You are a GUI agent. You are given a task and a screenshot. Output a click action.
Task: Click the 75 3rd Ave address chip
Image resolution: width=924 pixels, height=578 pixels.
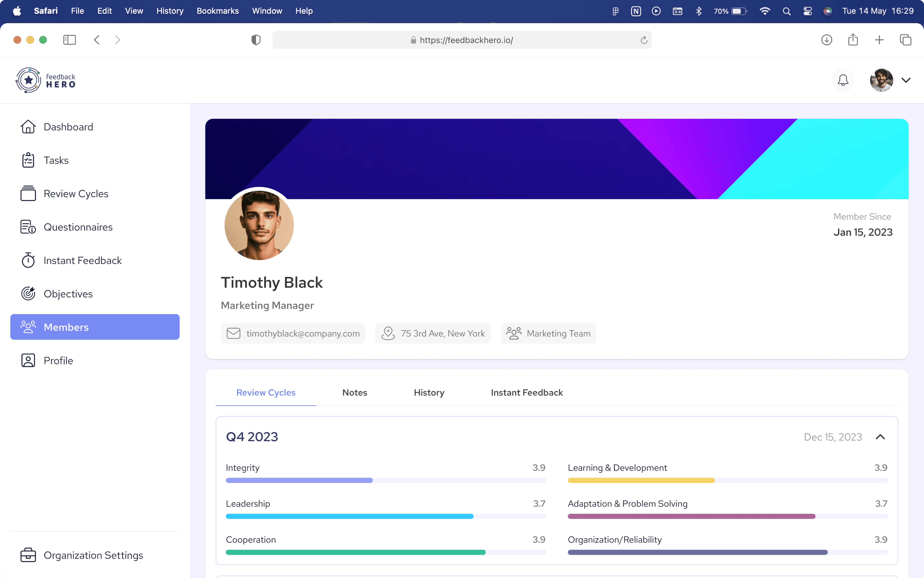tap(433, 333)
